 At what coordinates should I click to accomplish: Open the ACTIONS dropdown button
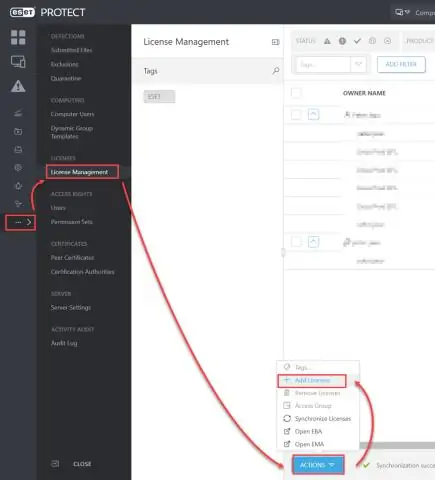318,465
